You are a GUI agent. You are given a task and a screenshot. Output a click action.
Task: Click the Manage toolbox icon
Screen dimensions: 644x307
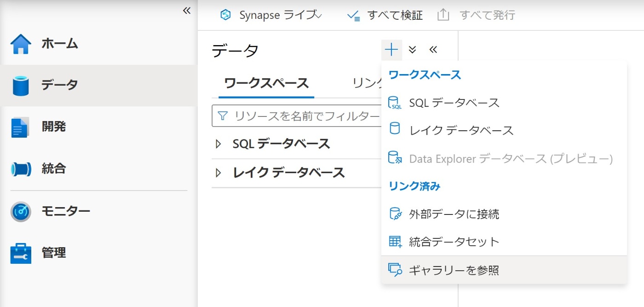pyautogui.click(x=21, y=253)
